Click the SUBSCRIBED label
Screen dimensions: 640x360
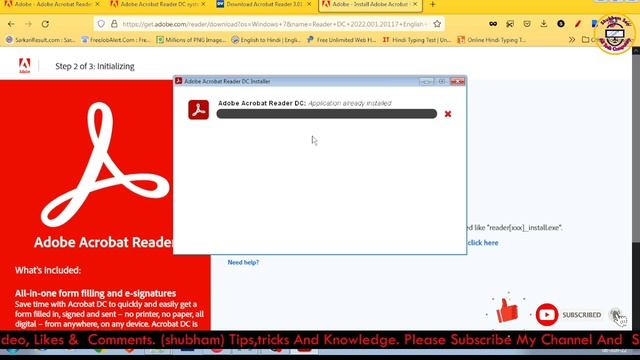pyautogui.click(x=582, y=315)
